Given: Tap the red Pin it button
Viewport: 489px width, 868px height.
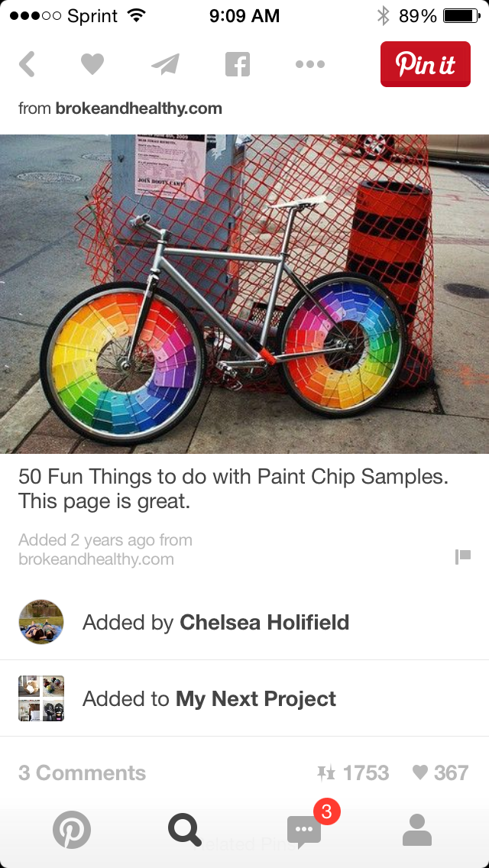Looking at the screenshot, I should click(426, 64).
